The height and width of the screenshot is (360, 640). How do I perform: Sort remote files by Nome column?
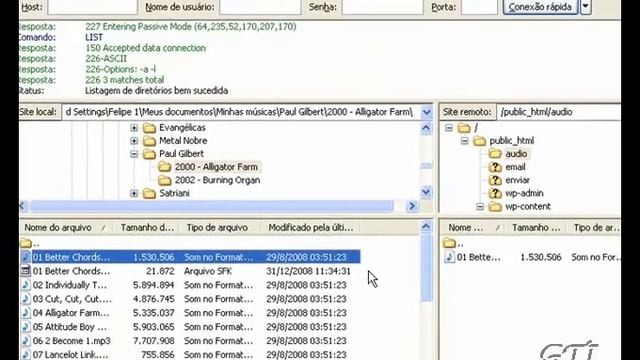473,228
